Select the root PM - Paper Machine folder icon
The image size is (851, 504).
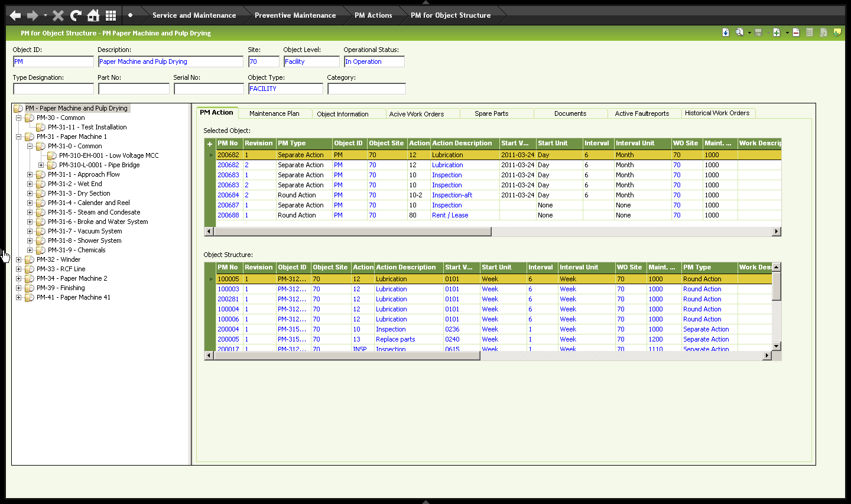18,108
